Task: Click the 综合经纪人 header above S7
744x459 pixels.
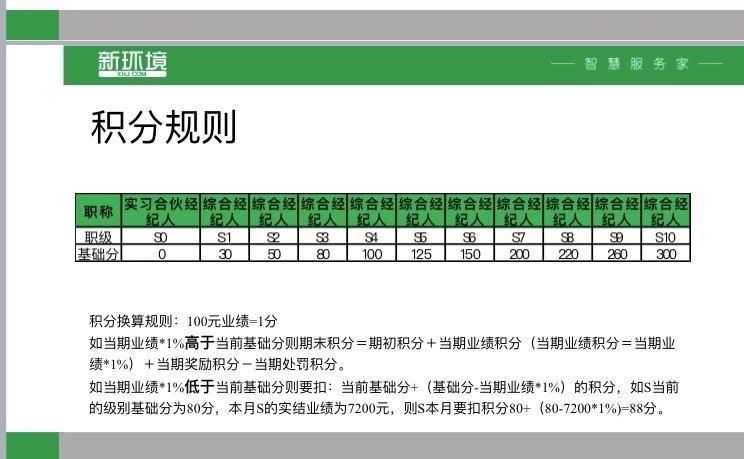Action: point(518,211)
